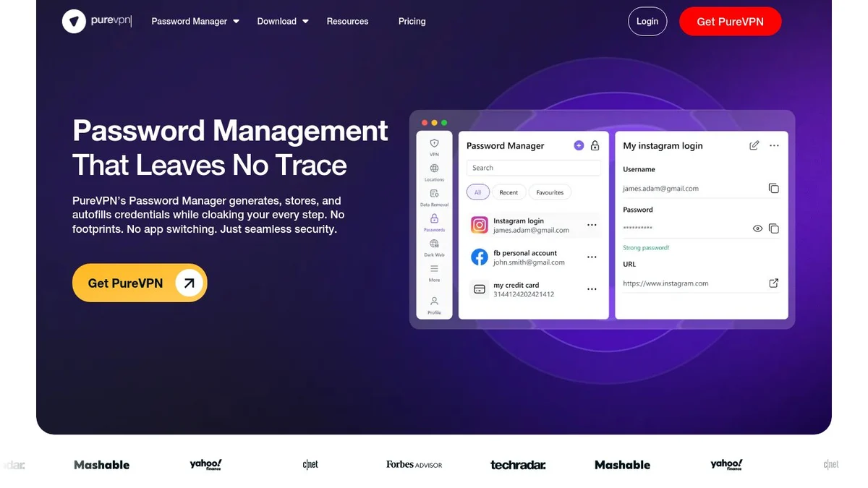
Task: Click the Forbes Advisor logo
Action: (414, 464)
